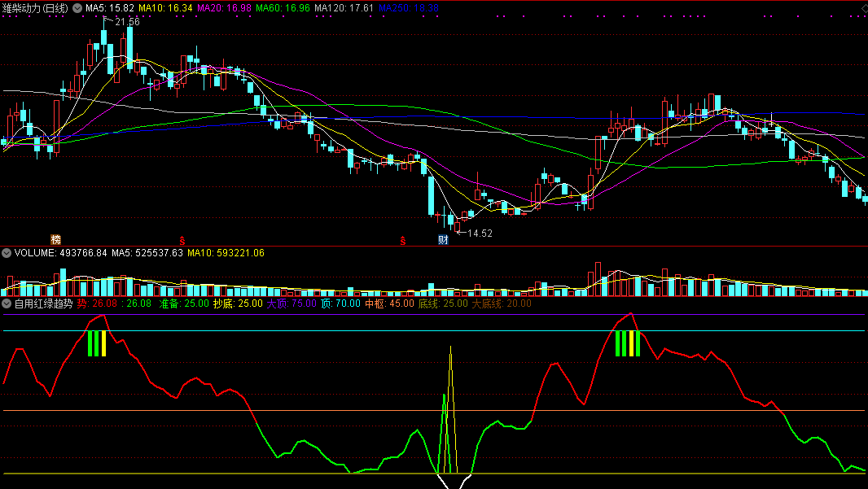Click the 抄底: 25.00 label
The width and height of the screenshot is (868, 489).
tap(238, 303)
